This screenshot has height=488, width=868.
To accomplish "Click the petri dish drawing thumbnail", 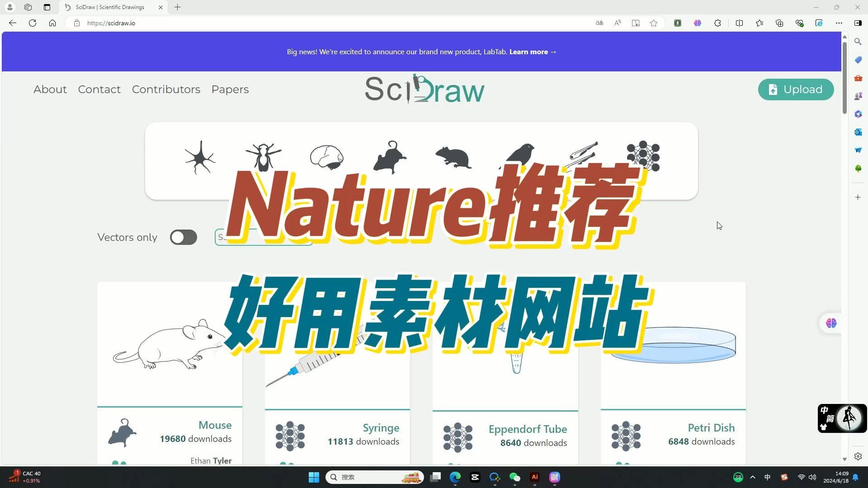I will coord(673,344).
